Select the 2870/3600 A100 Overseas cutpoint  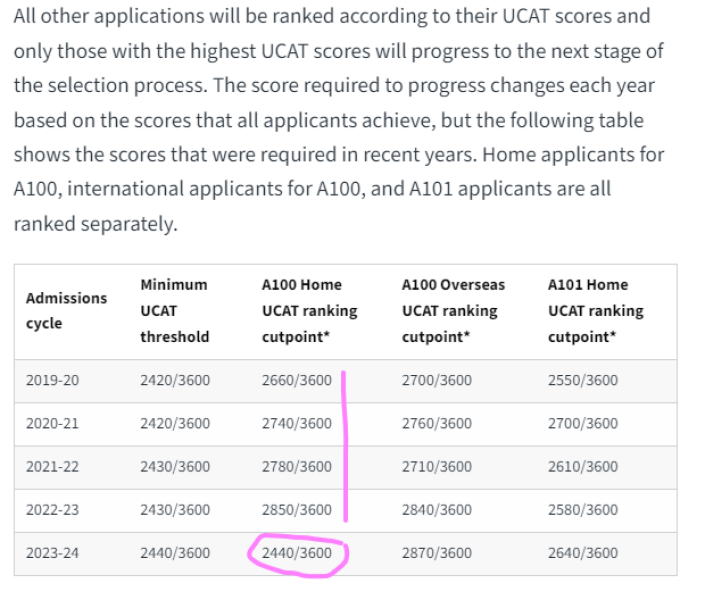436,553
